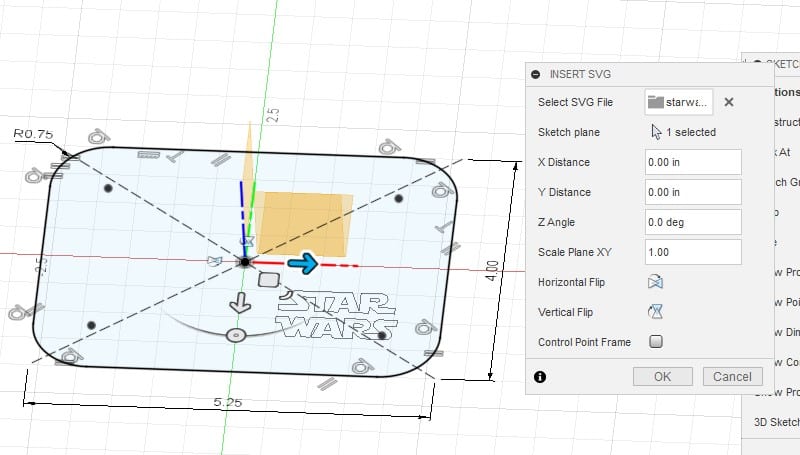Screen dimensions: 800x455
Task: Select the R0.75 radius dimension
Action: tap(33, 134)
